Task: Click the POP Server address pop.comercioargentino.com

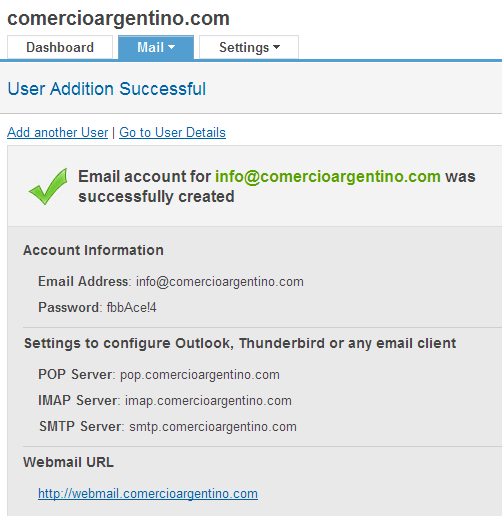Action: [x=200, y=375]
